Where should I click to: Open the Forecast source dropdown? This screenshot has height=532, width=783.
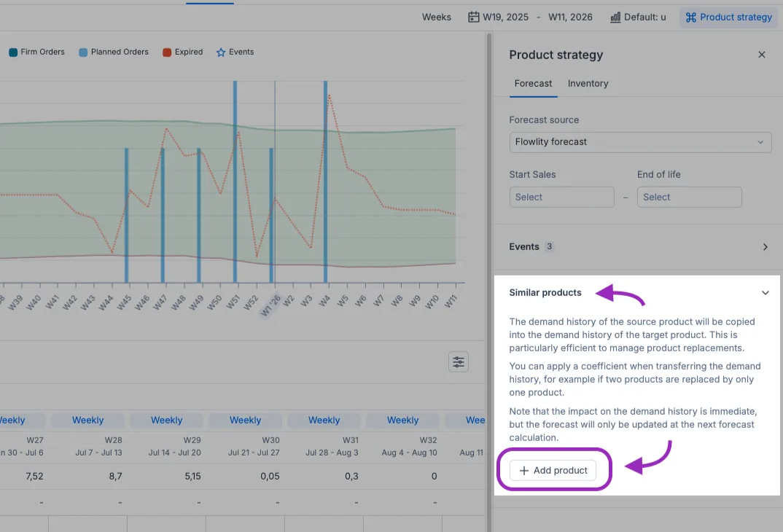(639, 142)
